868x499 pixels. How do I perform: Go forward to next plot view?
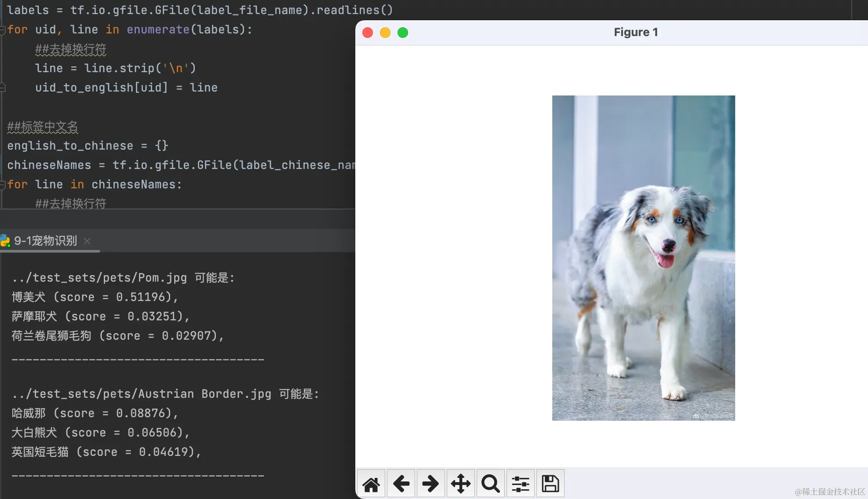coord(430,484)
